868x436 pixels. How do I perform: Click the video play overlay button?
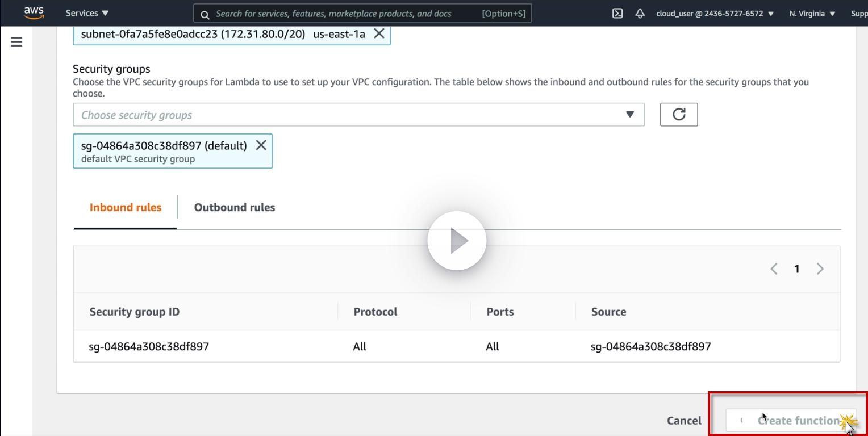click(x=457, y=241)
